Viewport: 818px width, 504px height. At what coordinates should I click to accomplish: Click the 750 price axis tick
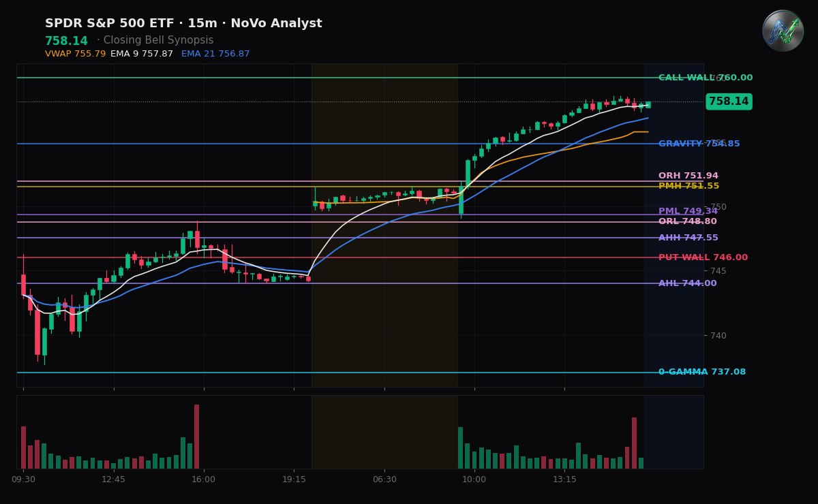coord(718,207)
